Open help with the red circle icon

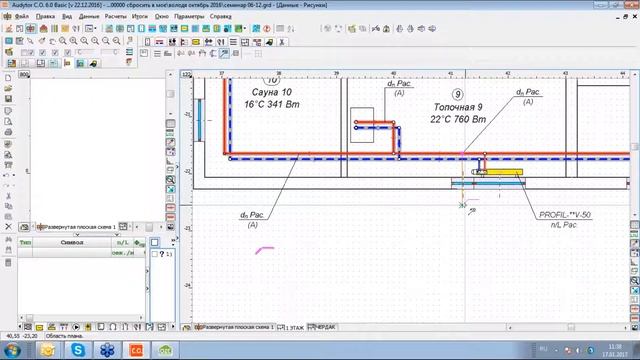click(267, 29)
